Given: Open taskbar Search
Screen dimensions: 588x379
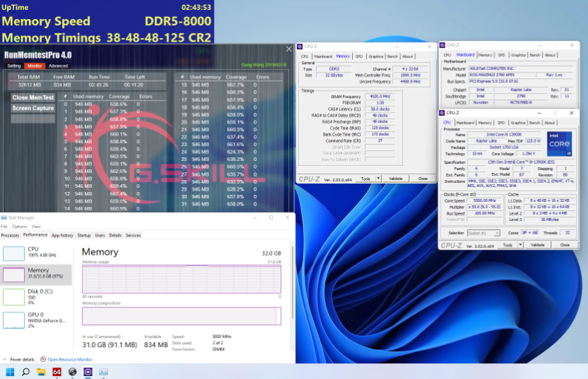Looking at the screenshot, I should coord(26,372).
